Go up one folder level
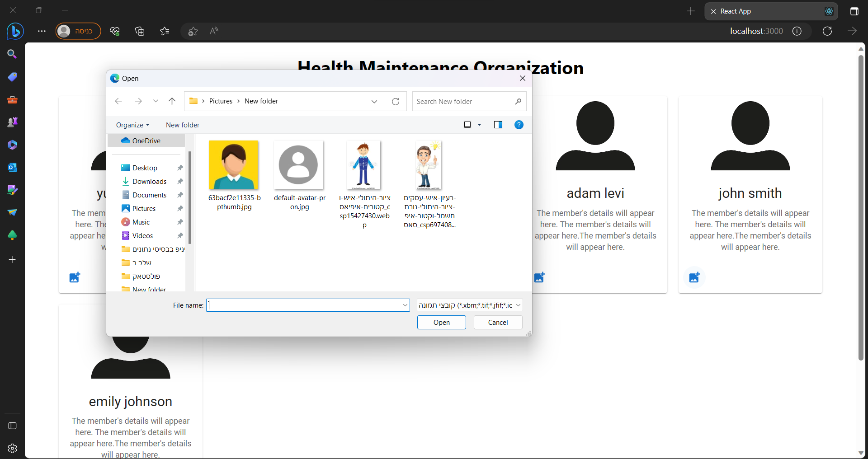Image resolution: width=868 pixels, height=459 pixels. pyautogui.click(x=172, y=101)
